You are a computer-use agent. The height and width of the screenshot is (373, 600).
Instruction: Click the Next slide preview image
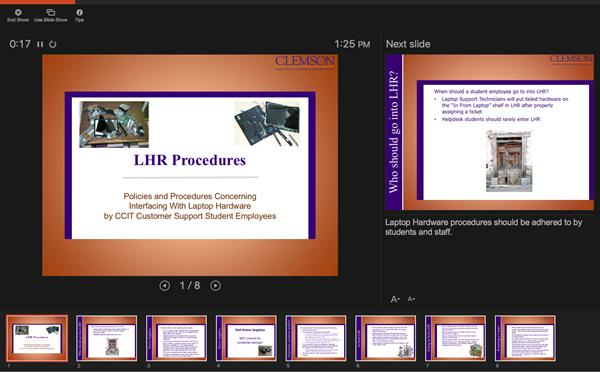coord(490,132)
